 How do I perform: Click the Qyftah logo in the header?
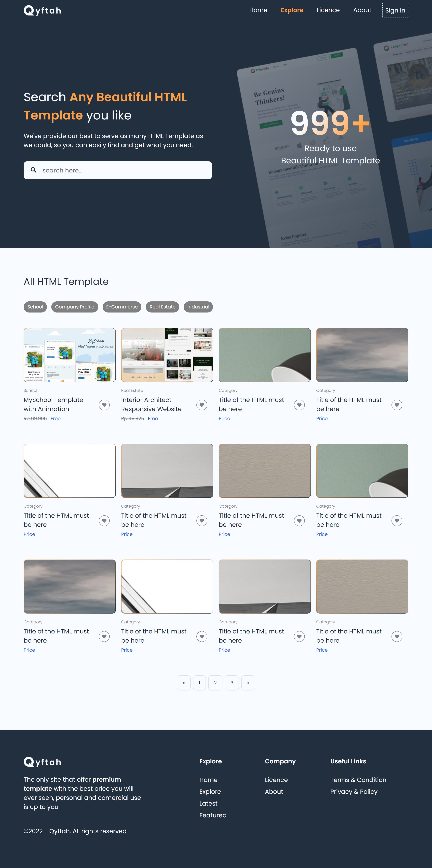43,10
